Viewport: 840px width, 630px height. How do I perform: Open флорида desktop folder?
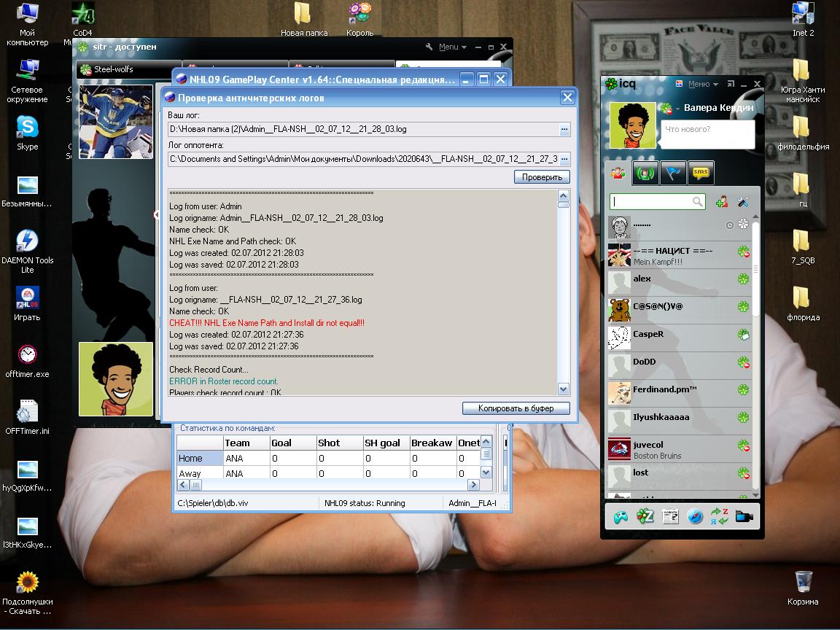point(803,303)
